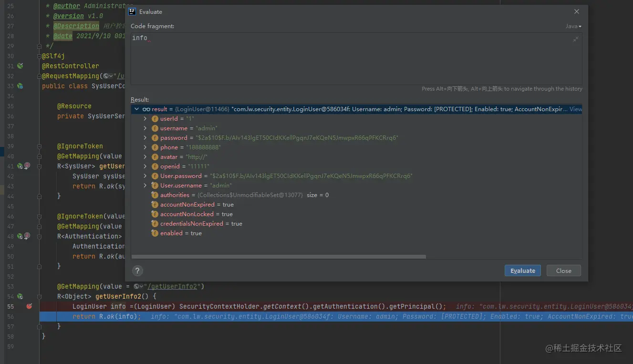Viewport: 633px width, 364px height.
Task: Expand the password field node
Action: (x=145, y=138)
